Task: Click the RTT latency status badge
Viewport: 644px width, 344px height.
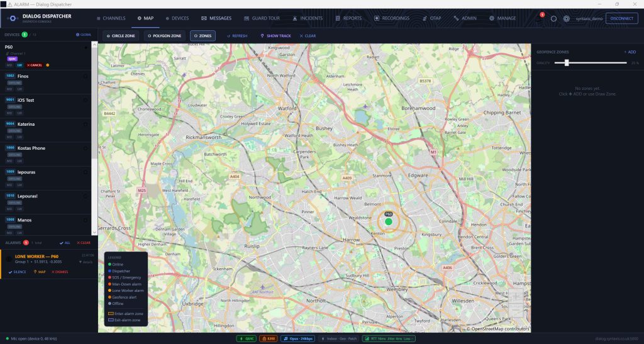Action: click(x=389, y=339)
